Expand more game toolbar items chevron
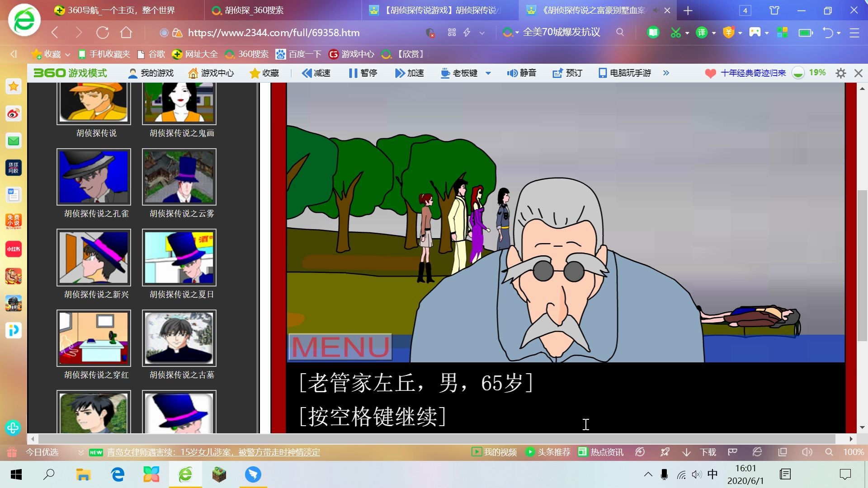Viewport: 868px width, 488px height. pyautogui.click(x=666, y=73)
